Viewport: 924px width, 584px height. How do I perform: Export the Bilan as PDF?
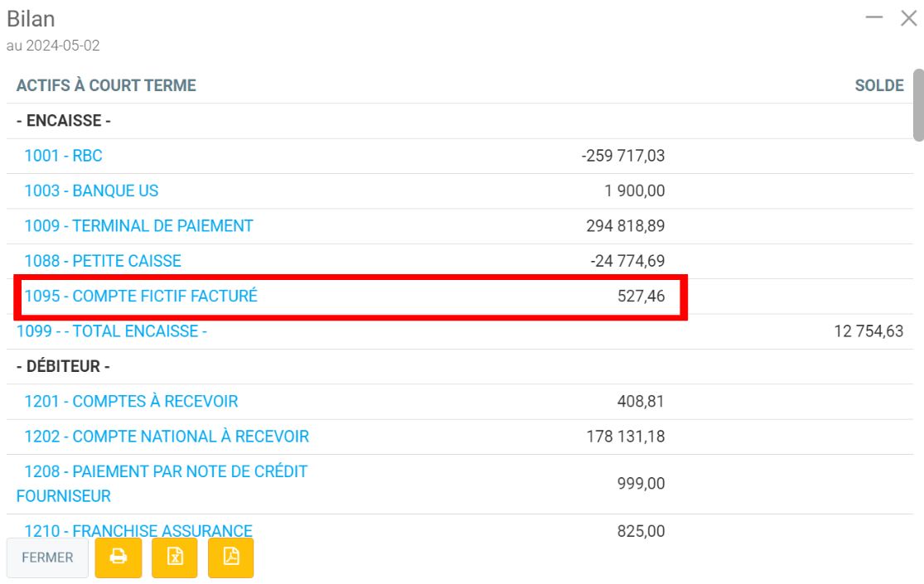tap(231, 557)
